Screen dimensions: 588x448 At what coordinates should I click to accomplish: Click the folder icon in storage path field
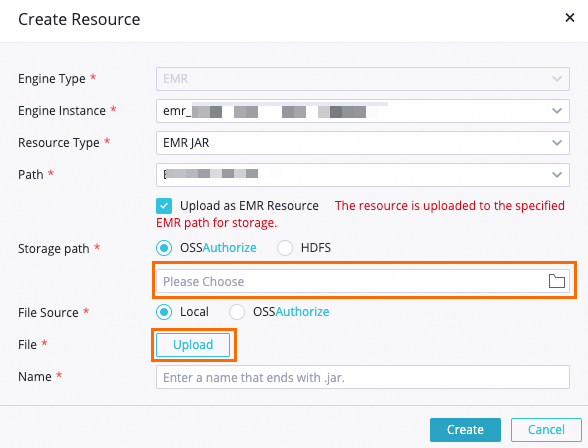click(x=556, y=281)
